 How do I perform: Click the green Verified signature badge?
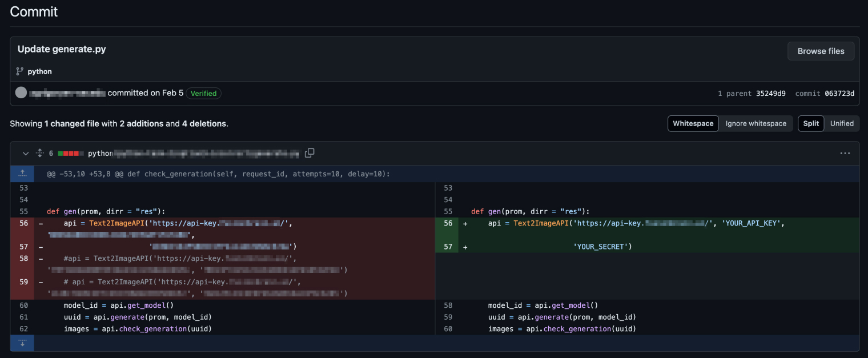point(203,93)
